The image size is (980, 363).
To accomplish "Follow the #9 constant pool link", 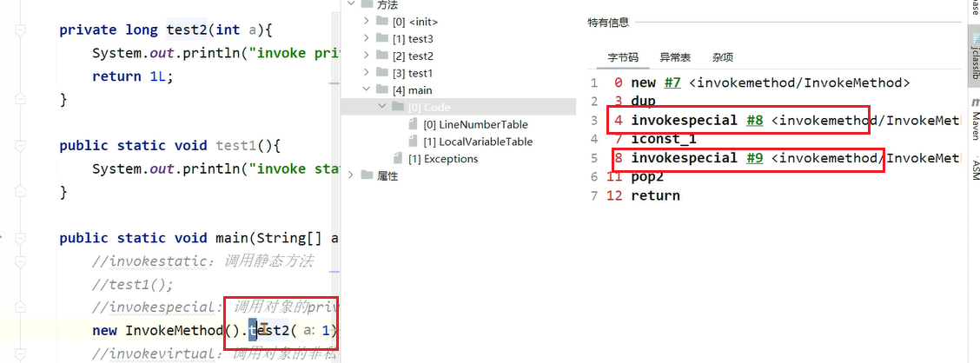I will [x=754, y=157].
